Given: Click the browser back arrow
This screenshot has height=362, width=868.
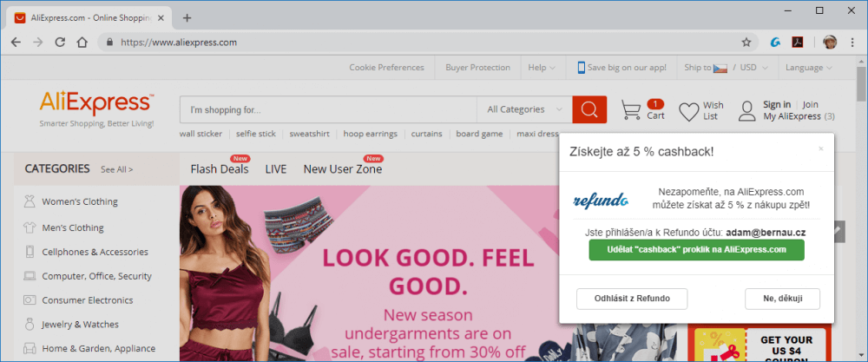Looking at the screenshot, I should (16, 42).
